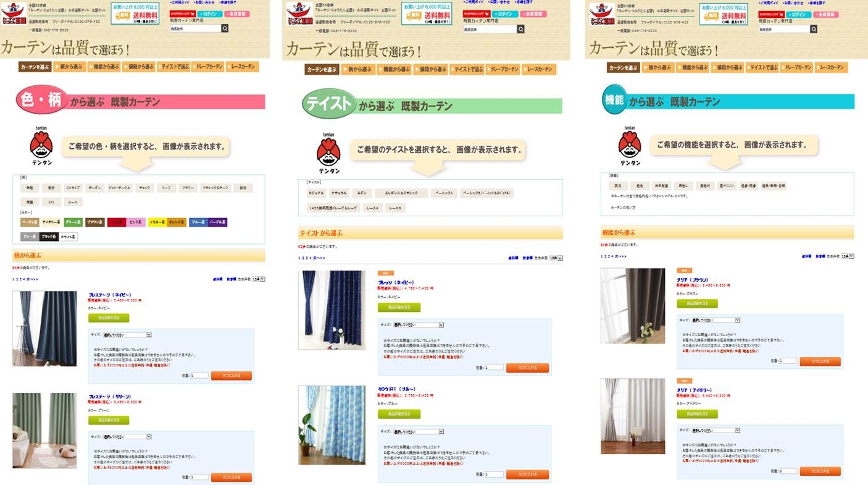The width and height of the screenshot is (868, 485).
Task: Select the グリーン系 color swatch
Action: click(x=73, y=222)
